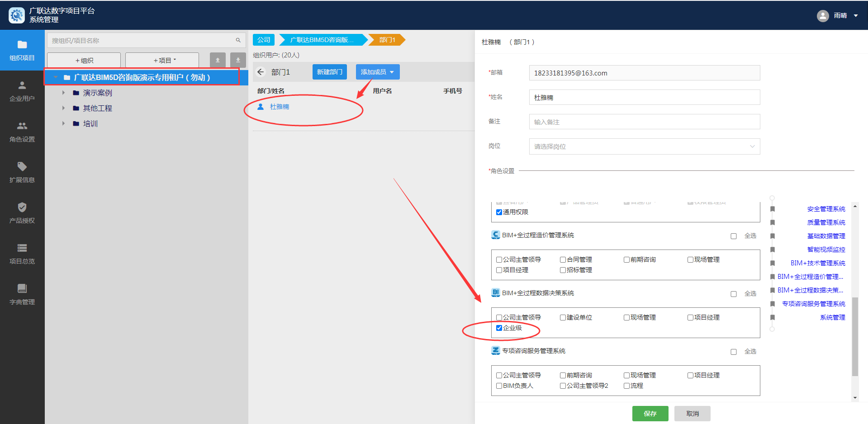Click the 新建部门 button
Screen dimensions: 868x424
point(330,72)
